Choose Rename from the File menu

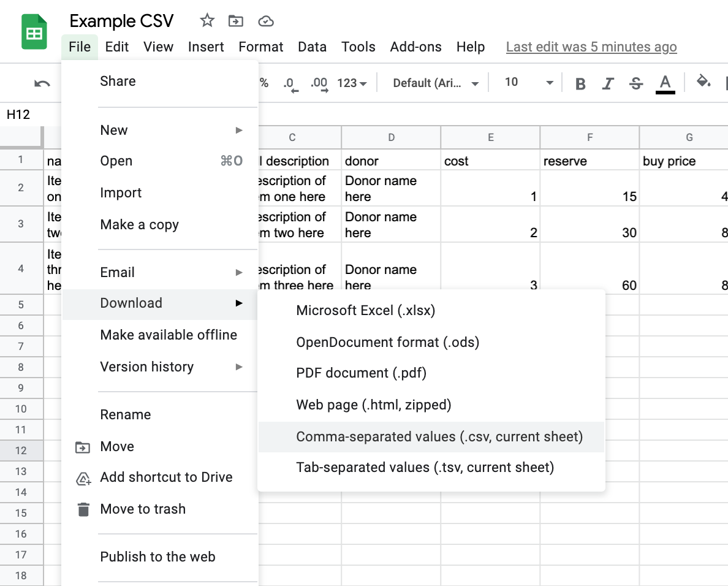coord(160,414)
